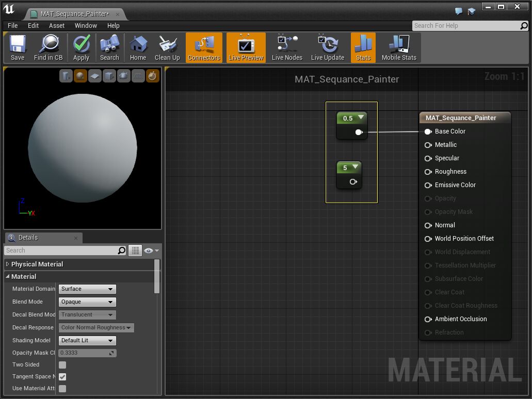This screenshot has height=399, width=532.
Task: Click the Mobile Stats toolbar icon
Action: (x=399, y=48)
